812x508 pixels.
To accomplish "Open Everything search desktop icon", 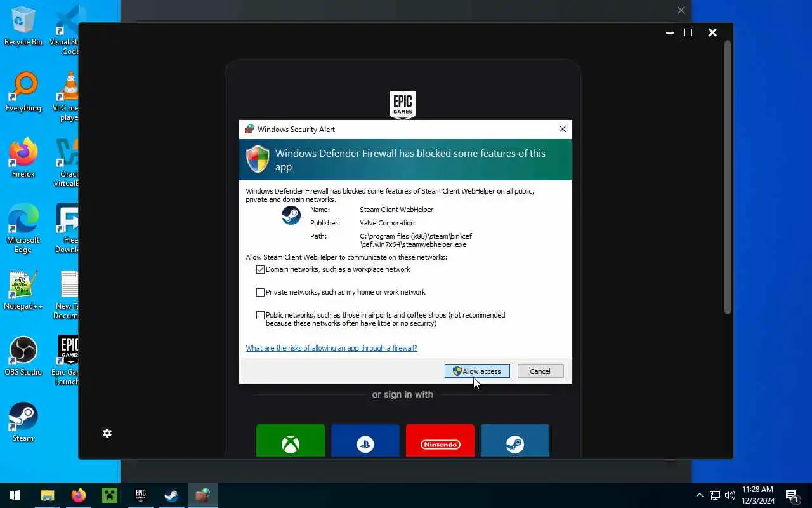I will (23, 92).
